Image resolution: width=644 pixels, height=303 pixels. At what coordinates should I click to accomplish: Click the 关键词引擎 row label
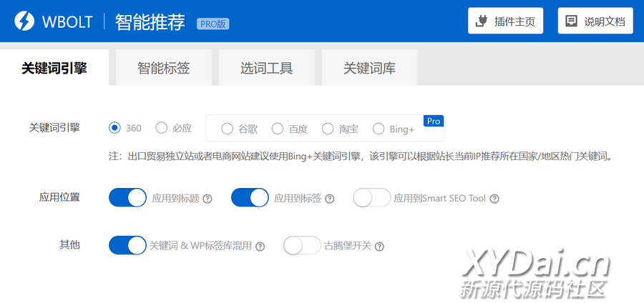(54, 127)
